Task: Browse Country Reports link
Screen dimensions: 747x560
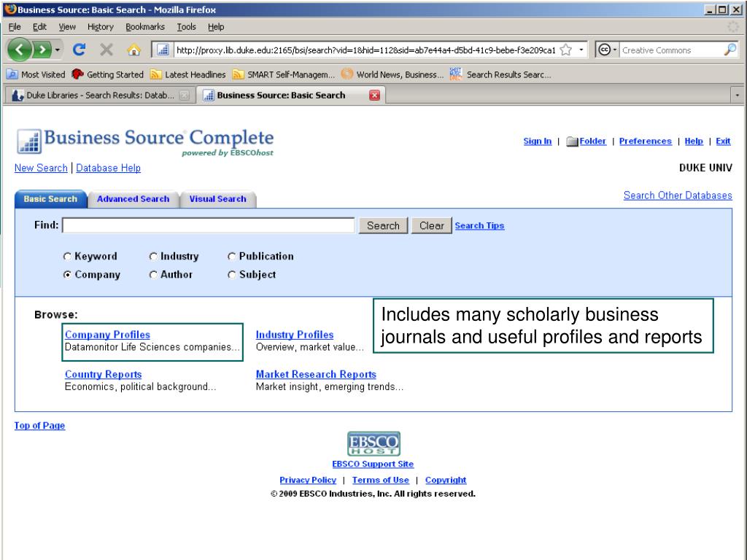Action: pos(103,374)
